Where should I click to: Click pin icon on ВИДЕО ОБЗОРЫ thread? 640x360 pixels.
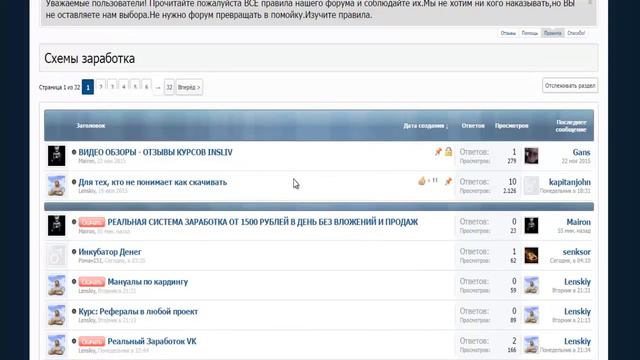[x=438, y=152]
